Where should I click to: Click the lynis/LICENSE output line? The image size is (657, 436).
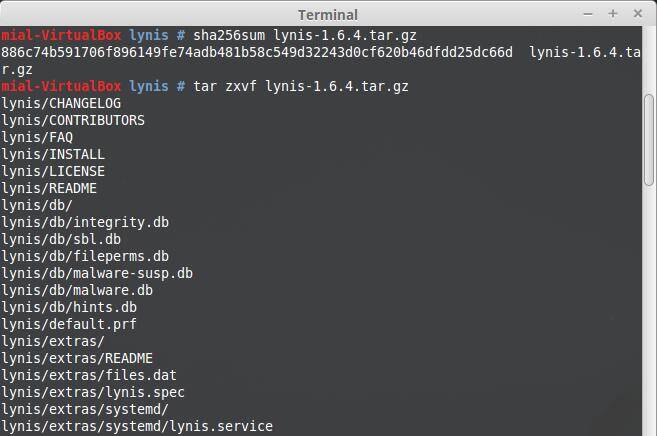pos(53,171)
